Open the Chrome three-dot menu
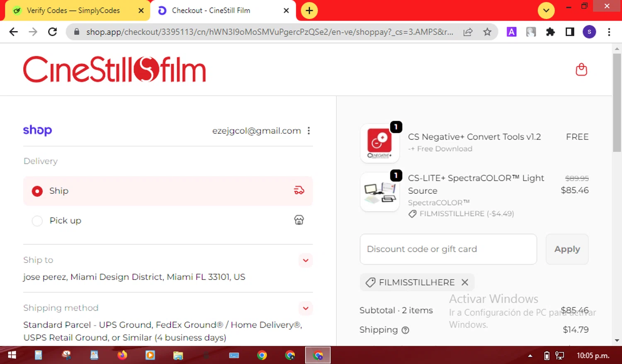 [x=609, y=32]
